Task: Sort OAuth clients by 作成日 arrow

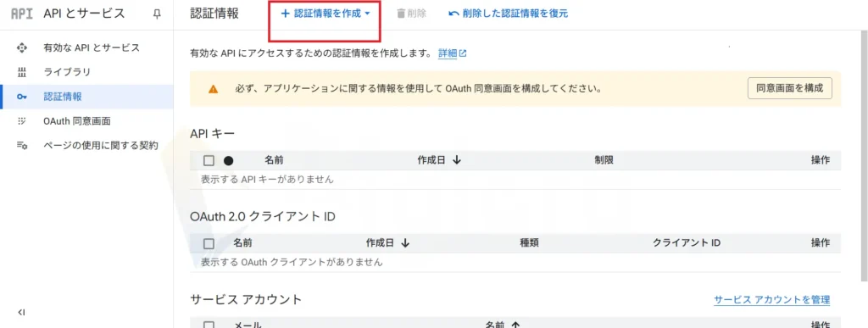Action: tap(404, 242)
